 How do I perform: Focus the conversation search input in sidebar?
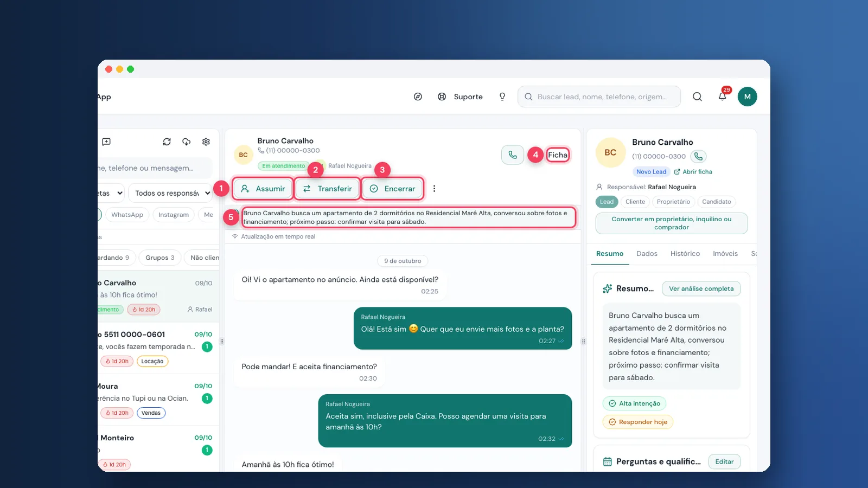pyautogui.click(x=155, y=168)
